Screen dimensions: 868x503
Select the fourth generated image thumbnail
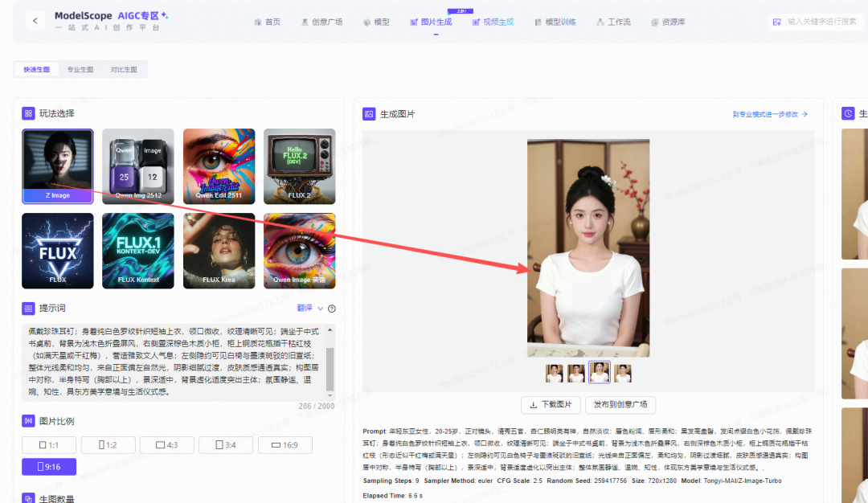tap(623, 372)
